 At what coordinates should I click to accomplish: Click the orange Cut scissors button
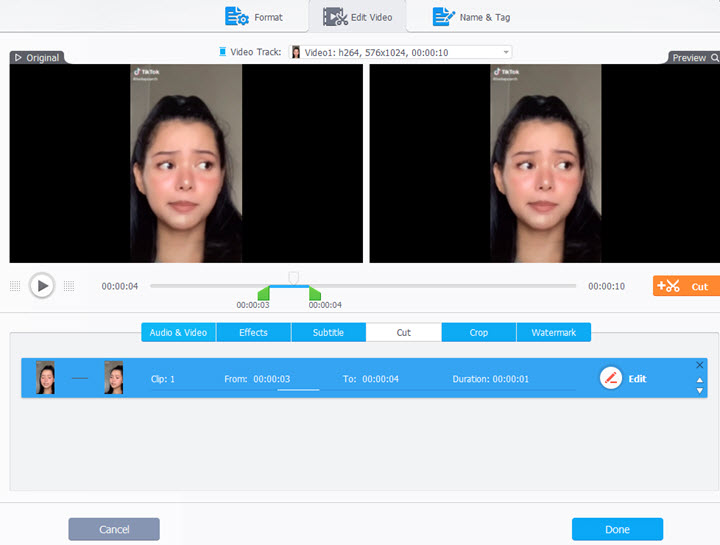pos(686,286)
